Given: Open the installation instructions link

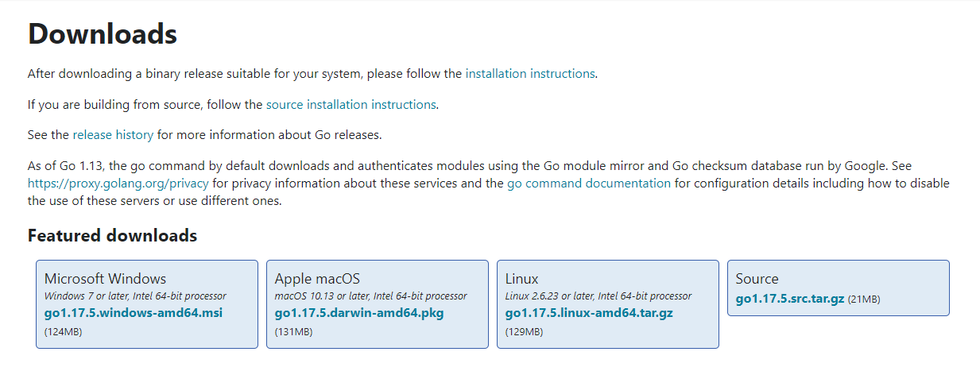Looking at the screenshot, I should pyautogui.click(x=530, y=74).
